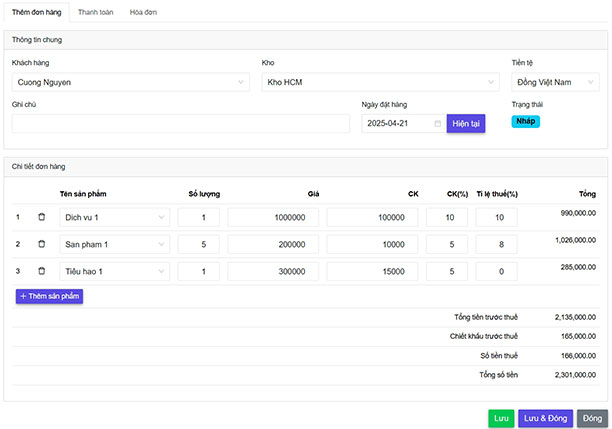Viewport: 612px width, 429px height.
Task: Click the Hiện tại button
Action: click(466, 123)
